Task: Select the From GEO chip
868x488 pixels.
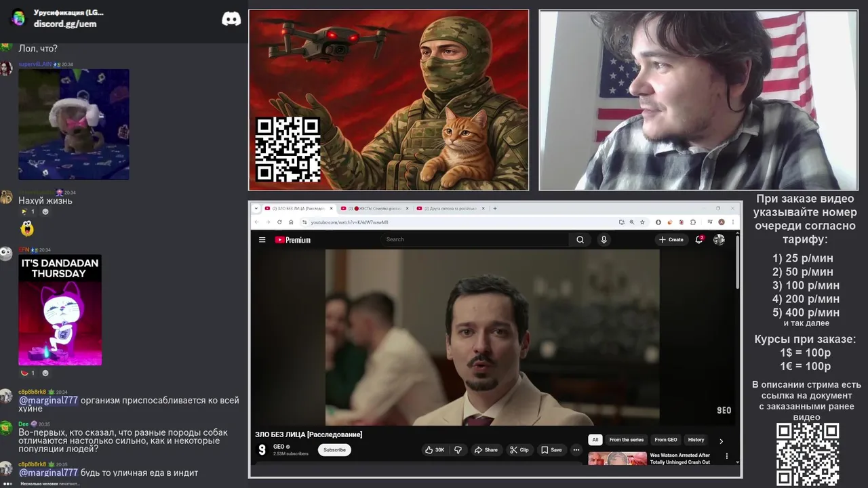Action: coord(666,440)
